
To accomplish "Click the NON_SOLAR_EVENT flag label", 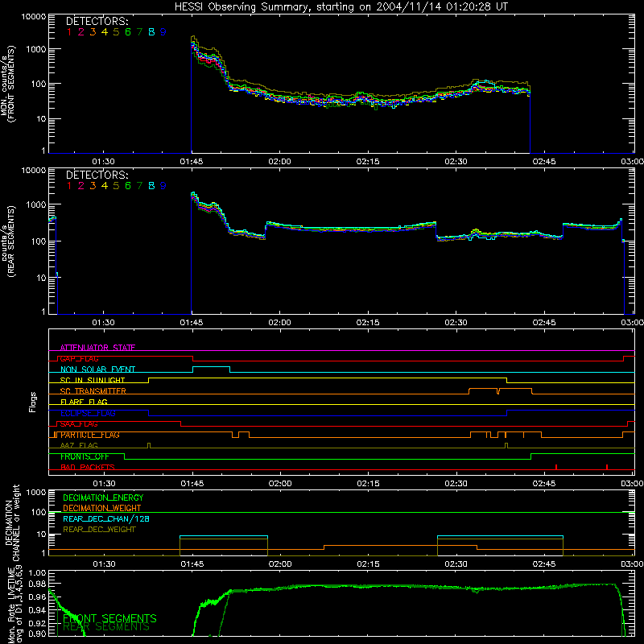I will tap(97, 369).
